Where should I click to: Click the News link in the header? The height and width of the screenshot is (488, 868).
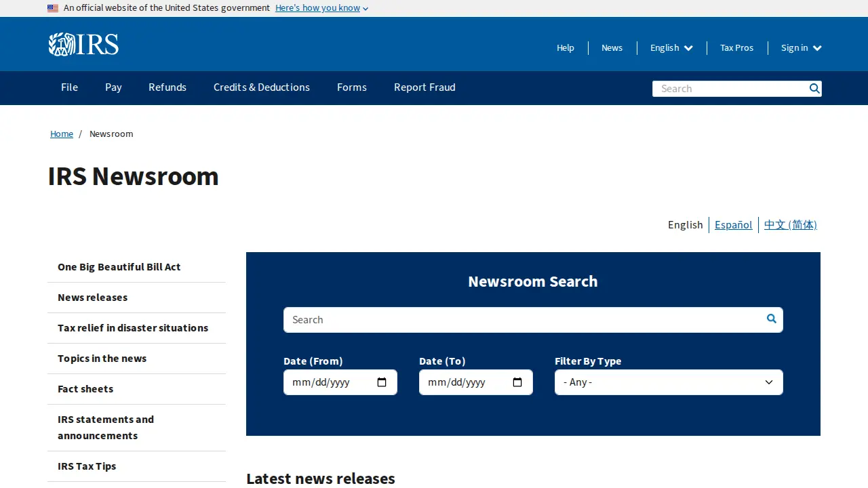(612, 47)
